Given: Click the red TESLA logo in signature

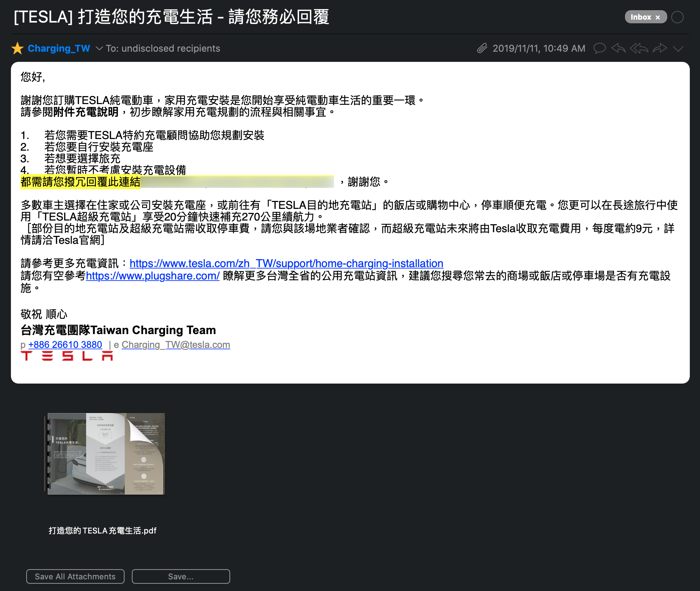Looking at the screenshot, I should pyautogui.click(x=67, y=356).
